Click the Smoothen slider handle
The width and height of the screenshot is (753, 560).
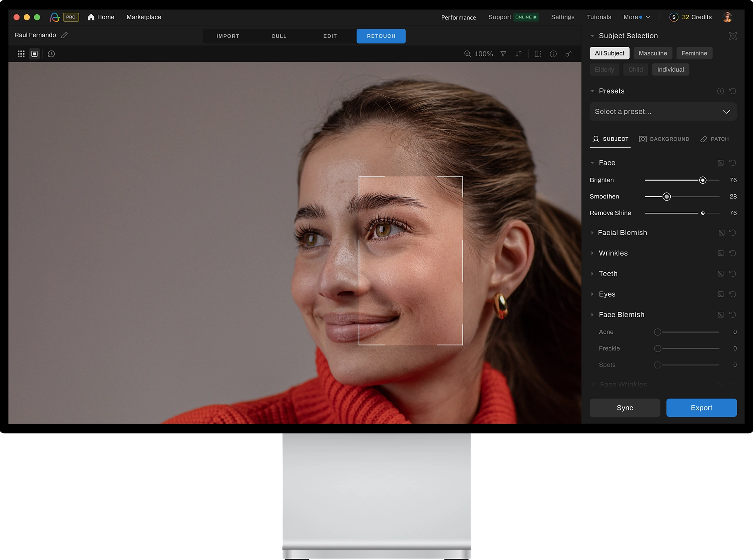667,197
